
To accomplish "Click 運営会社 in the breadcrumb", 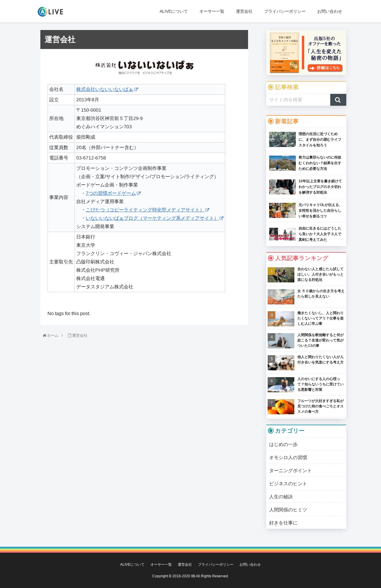I will point(80,336).
